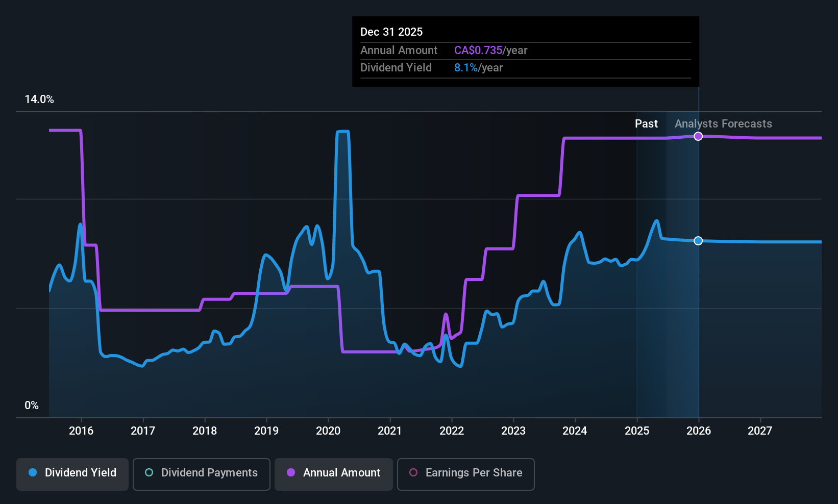The height and width of the screenshot is (504, 838).
Task: Click the 0% y-axis label
Action: (32, 406)
